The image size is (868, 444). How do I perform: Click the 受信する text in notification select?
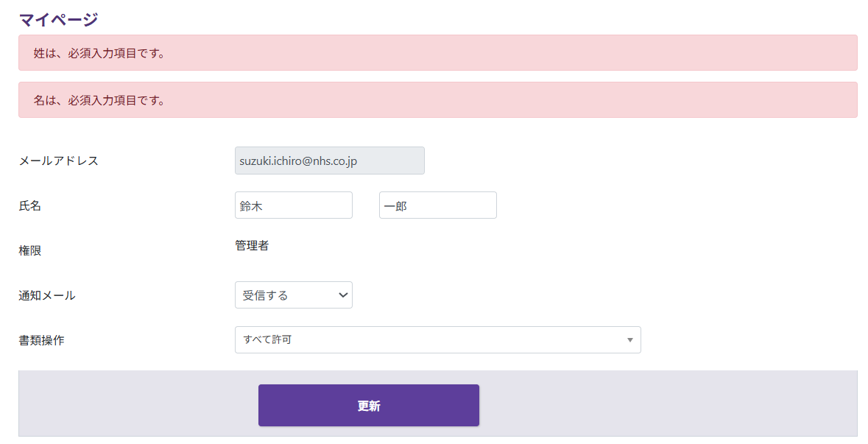tap(266, 295)
